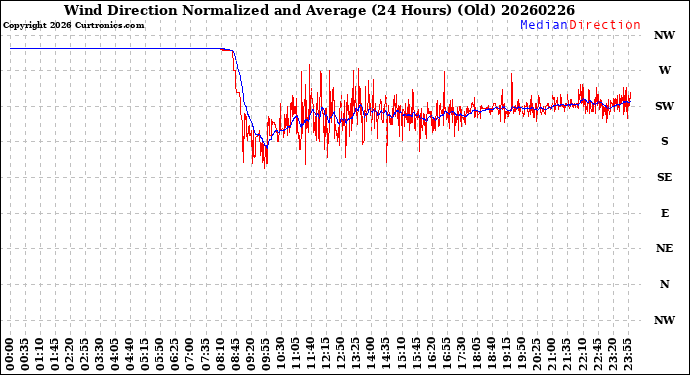Click the 08:10 time label
The width and height of the screenshot is (690, 375).
pyautogui.click(x=220, y=354)
